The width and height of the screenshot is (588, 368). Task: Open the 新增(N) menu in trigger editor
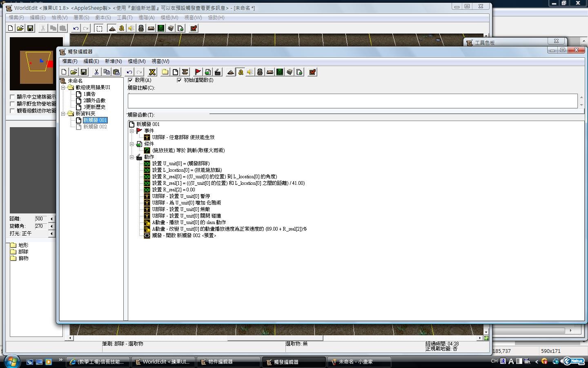tap(113, 61)
